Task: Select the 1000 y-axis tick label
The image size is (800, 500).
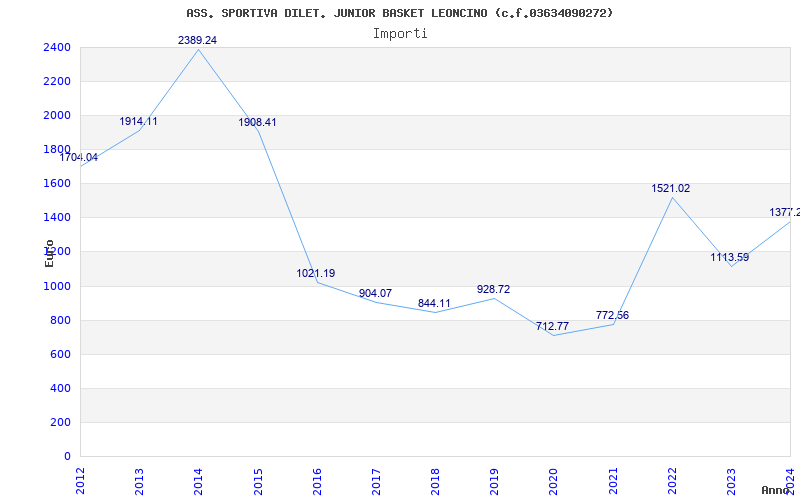Action: 57,286
